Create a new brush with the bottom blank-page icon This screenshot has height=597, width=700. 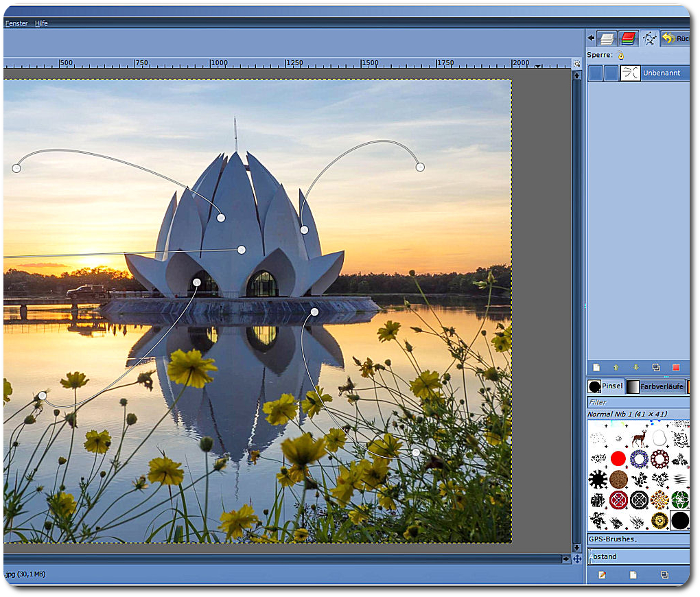[633, 575]
